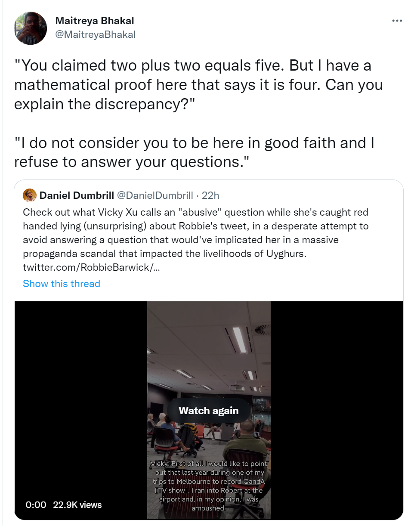420x526 pixels.
Task: Open the twitter.com/RobbieBarwick link
Action: 91,267
